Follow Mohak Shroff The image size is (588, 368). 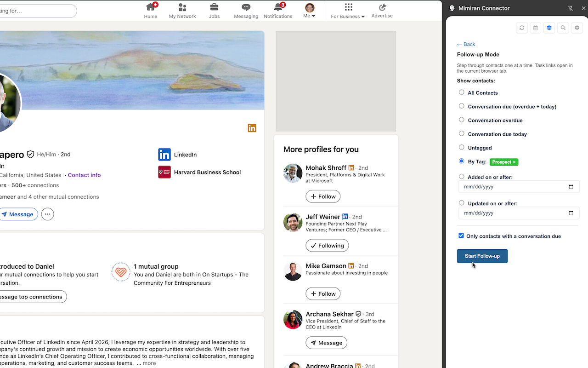(x=323, y=196)
